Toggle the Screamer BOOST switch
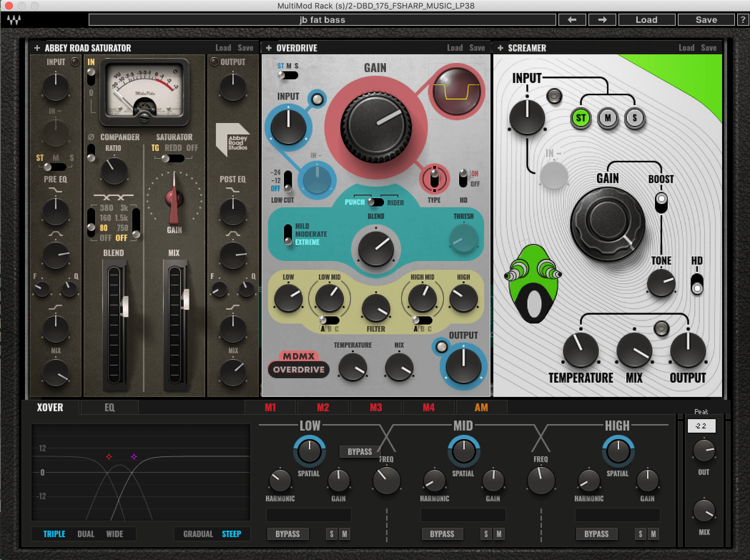Viewport: 750px width, 560px height. [661, 202]
